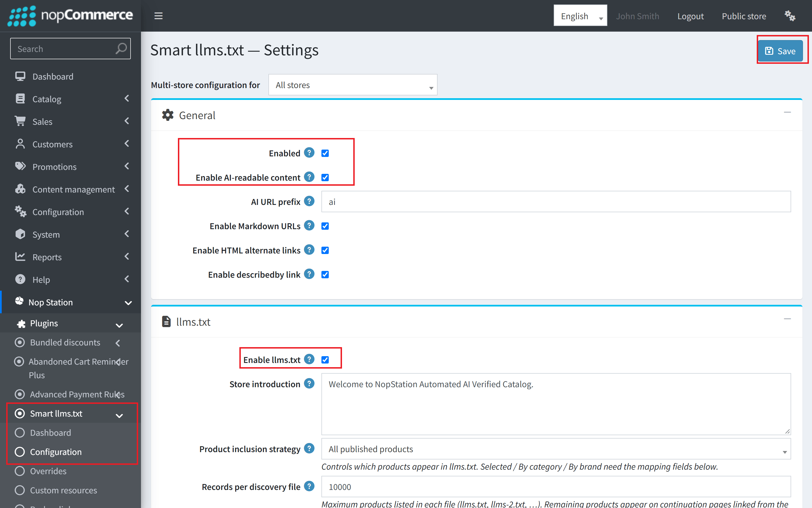This screenshot has height=508, width=812.
Task: Open the Multi-store configuration All stores dropdown
Action: coord(353,85)
